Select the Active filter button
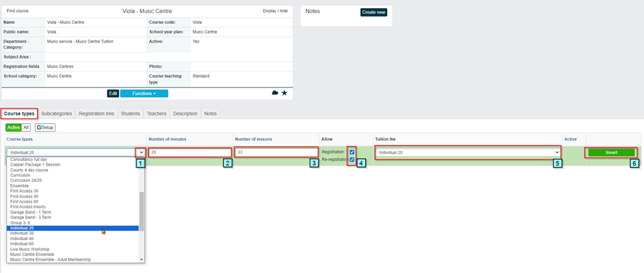Image resolution: width=644 pixels, height=273 pixels. pyautogui.click(x=14, y=127)
